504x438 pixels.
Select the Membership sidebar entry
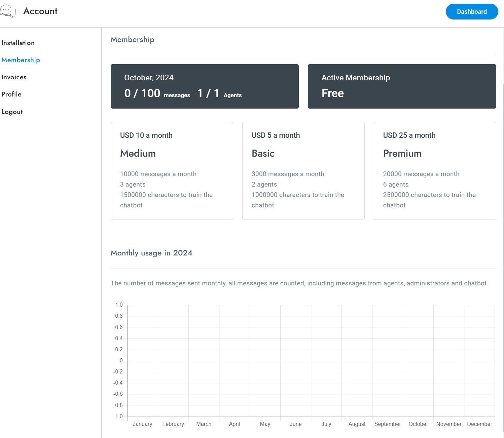coord(20,60)
